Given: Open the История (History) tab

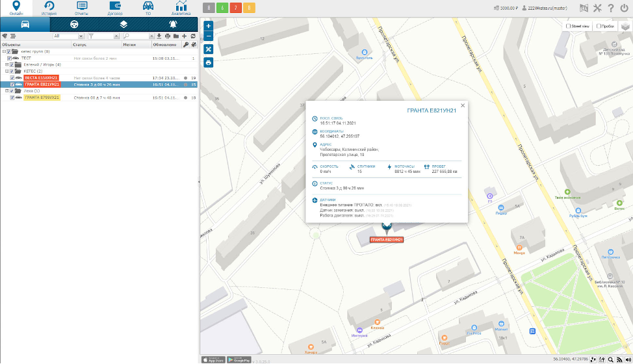Looking at the screenshot, I should [x=49, y=8].
